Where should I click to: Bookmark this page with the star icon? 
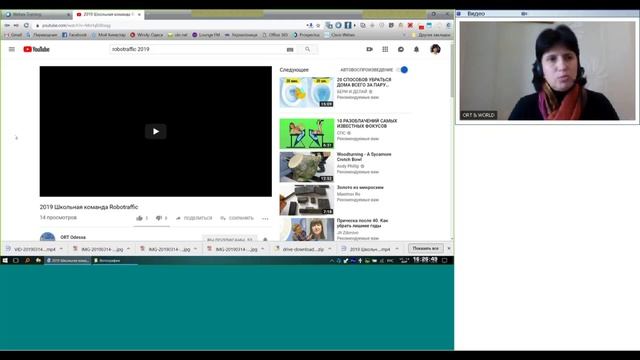pyautogui.click(x=318, y=25)
